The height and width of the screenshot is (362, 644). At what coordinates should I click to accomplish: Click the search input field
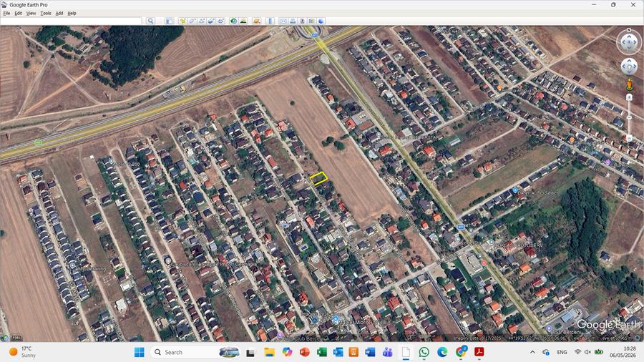[71, 21]
